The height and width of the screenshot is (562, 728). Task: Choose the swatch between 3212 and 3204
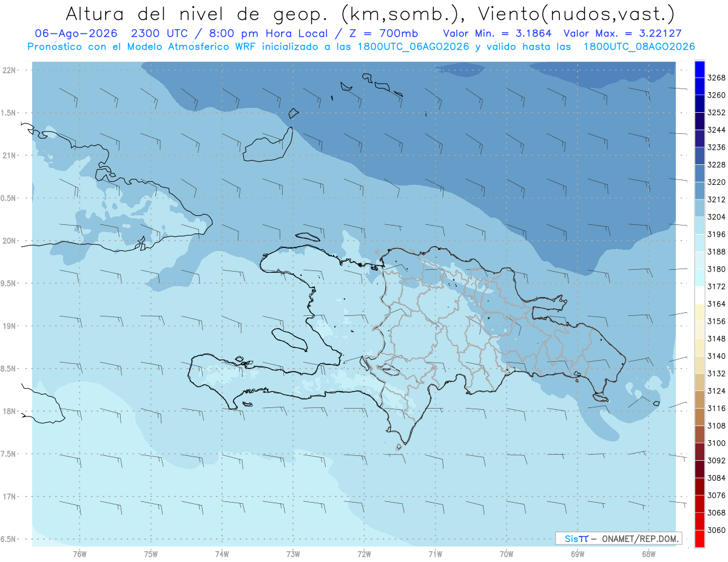point(699,208)
